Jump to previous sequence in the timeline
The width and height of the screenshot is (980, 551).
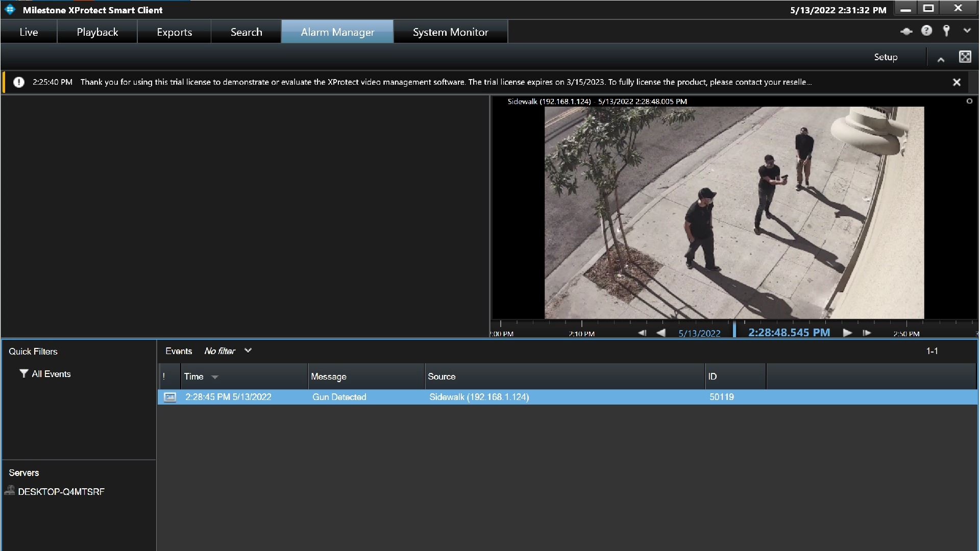pyautogui.click(x=642, y=333)
